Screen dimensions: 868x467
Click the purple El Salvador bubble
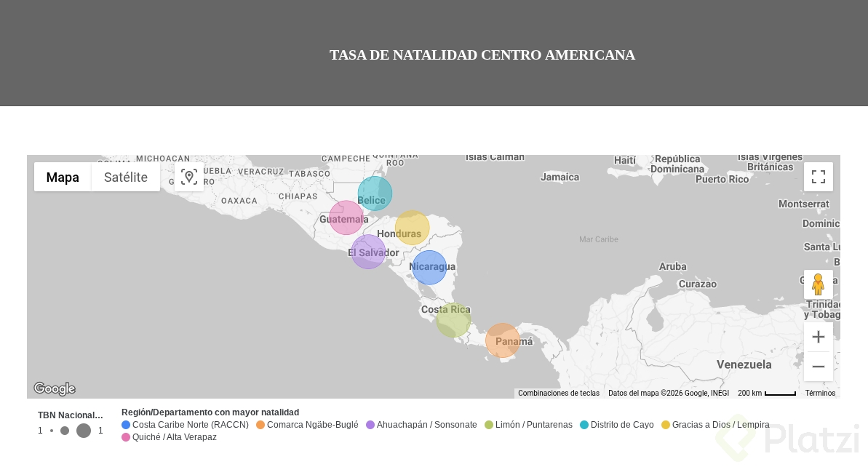click(x=369, y=252)
